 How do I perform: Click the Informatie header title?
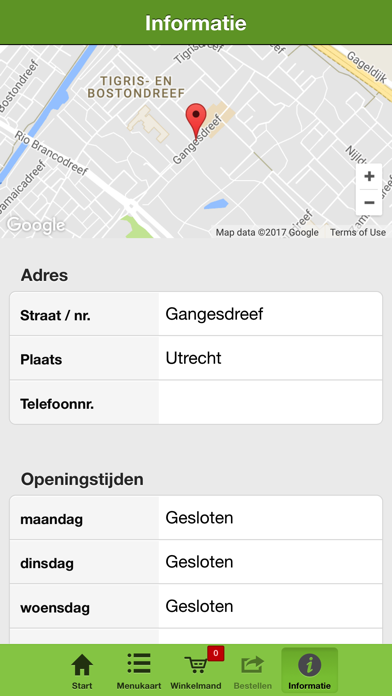[x=196, y=23]
